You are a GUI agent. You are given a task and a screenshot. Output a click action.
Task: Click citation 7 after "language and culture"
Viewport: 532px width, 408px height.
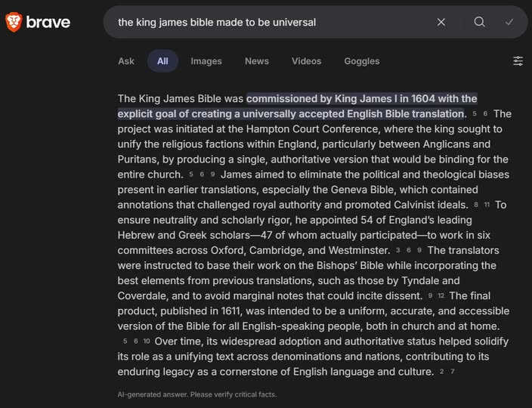pos(453,372)
